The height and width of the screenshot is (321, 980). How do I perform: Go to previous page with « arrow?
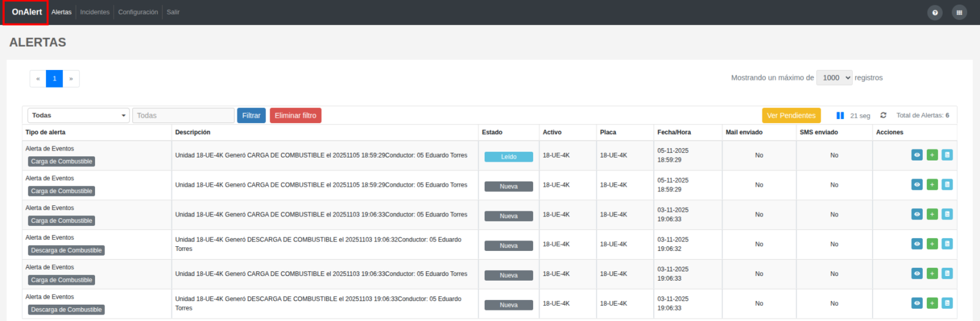(38, 79)
